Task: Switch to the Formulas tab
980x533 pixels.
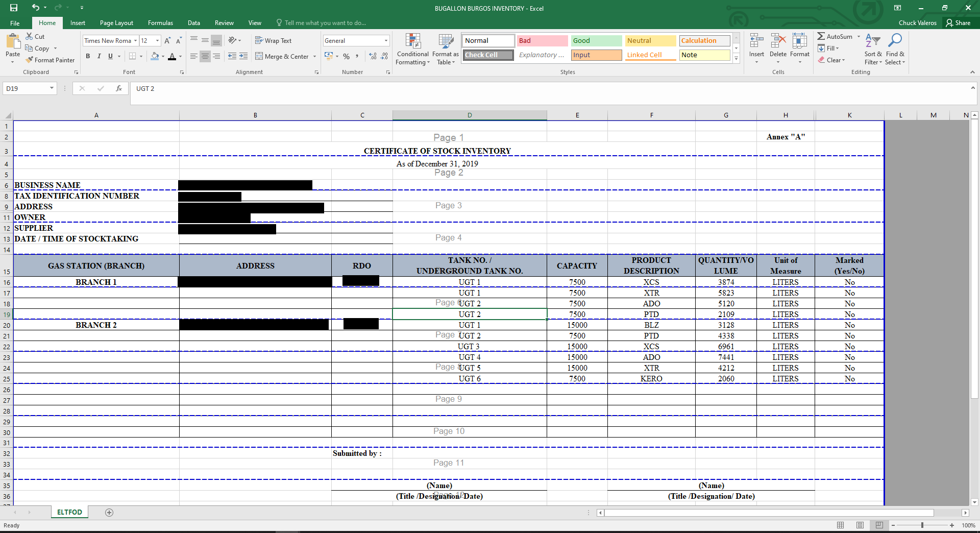Action: [160, 23]
